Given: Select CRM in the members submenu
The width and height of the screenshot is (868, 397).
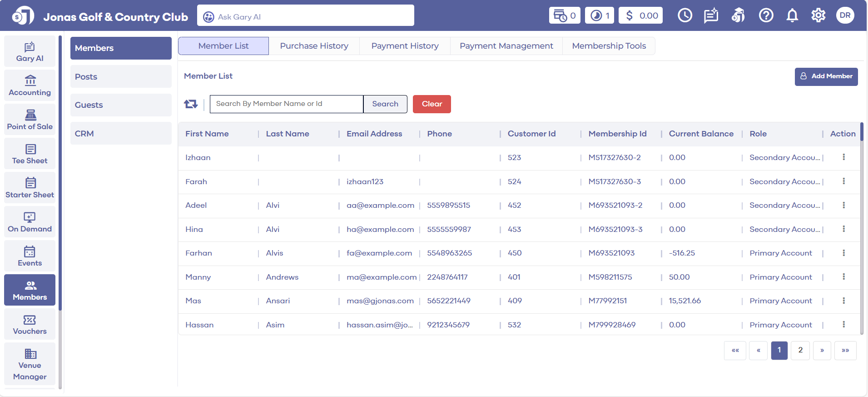Looking at the screenshot, I should pos(121,134).
